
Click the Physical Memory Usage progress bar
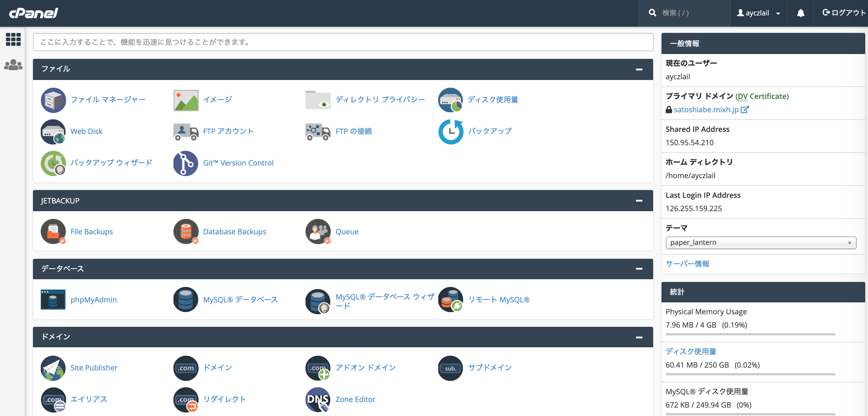tap(750, 334)
